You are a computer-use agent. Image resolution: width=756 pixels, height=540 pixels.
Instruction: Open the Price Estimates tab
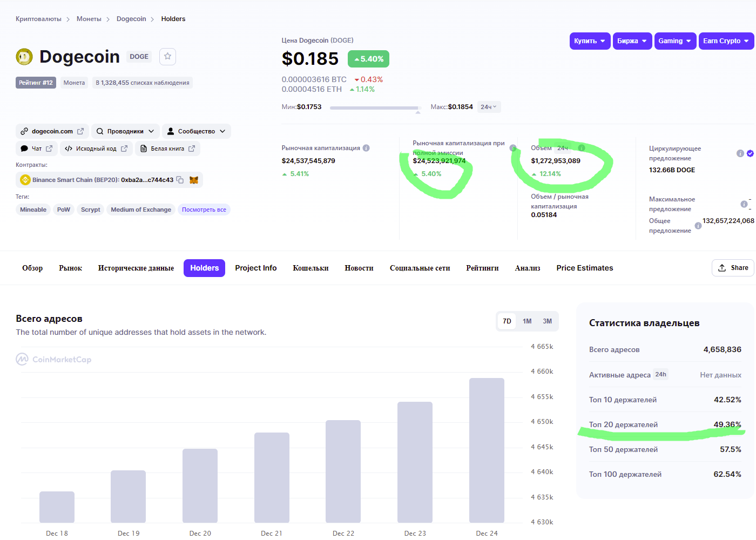pos(585,268)
